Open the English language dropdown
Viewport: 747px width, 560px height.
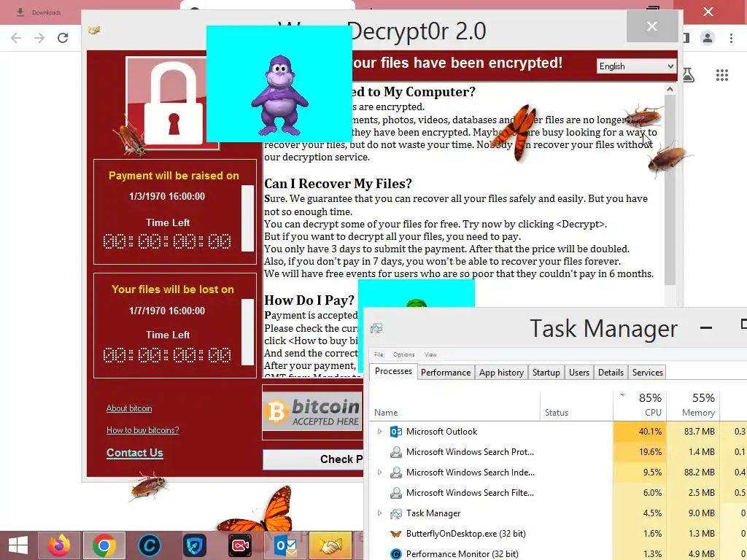click(x=636, y=66)
